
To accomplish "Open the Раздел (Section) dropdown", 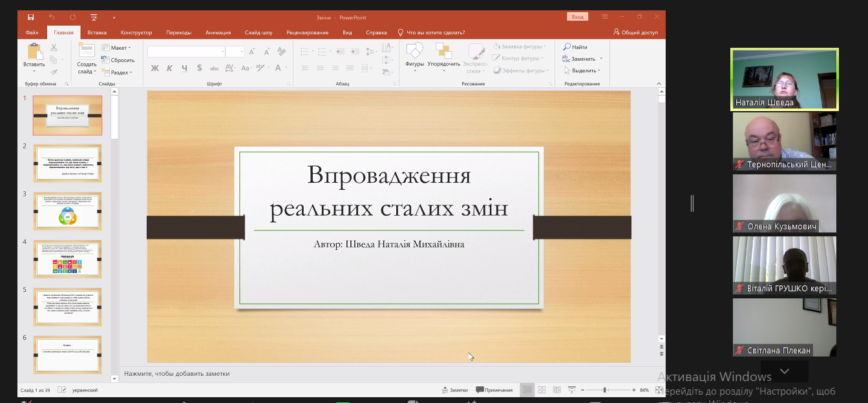I will click(x=120, y=72).
